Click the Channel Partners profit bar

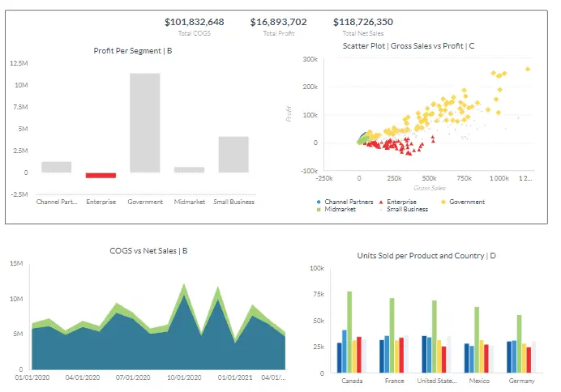point(56,167)
